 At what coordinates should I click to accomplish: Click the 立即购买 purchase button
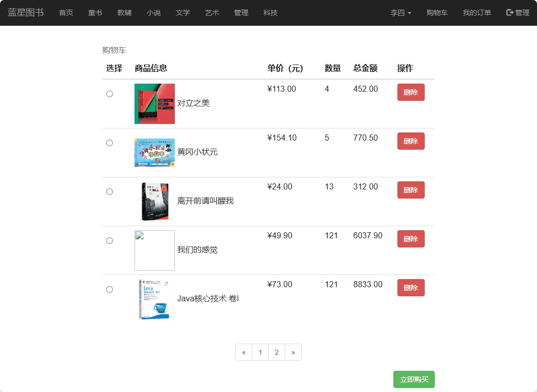(x=414, y=379)
